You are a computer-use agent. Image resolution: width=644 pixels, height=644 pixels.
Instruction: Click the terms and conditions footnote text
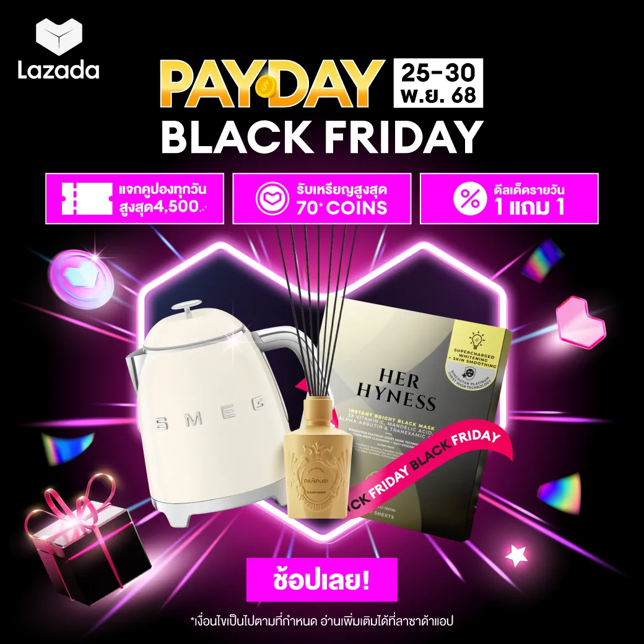coord(322,621)
